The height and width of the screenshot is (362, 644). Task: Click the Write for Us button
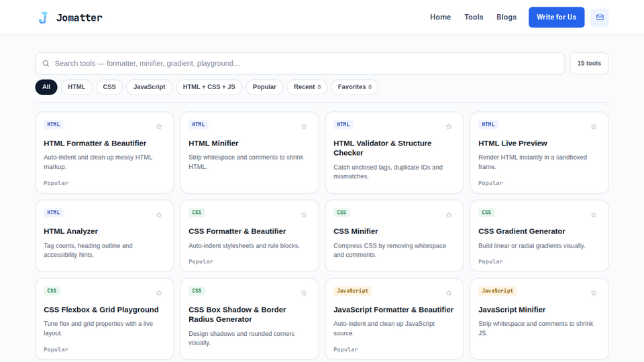557,17
